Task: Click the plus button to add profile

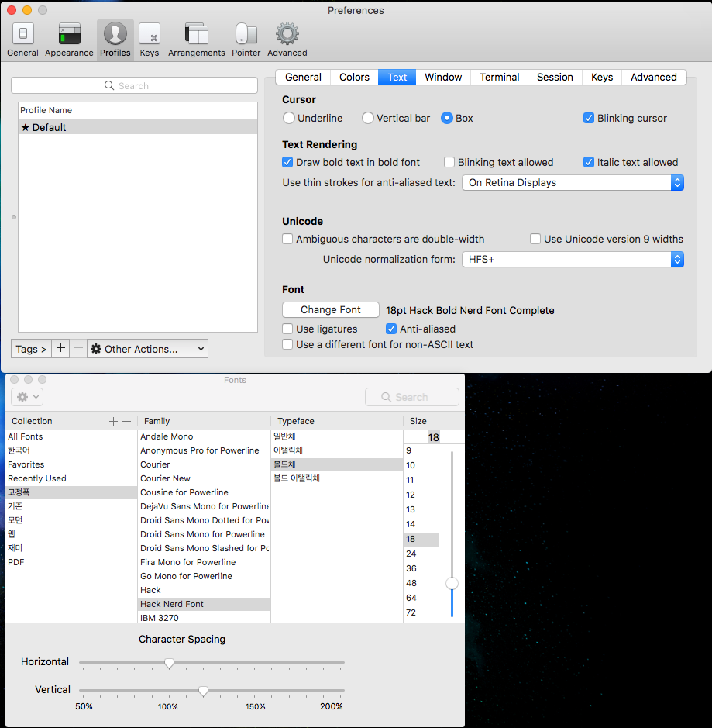Action: tap(61, 349)
